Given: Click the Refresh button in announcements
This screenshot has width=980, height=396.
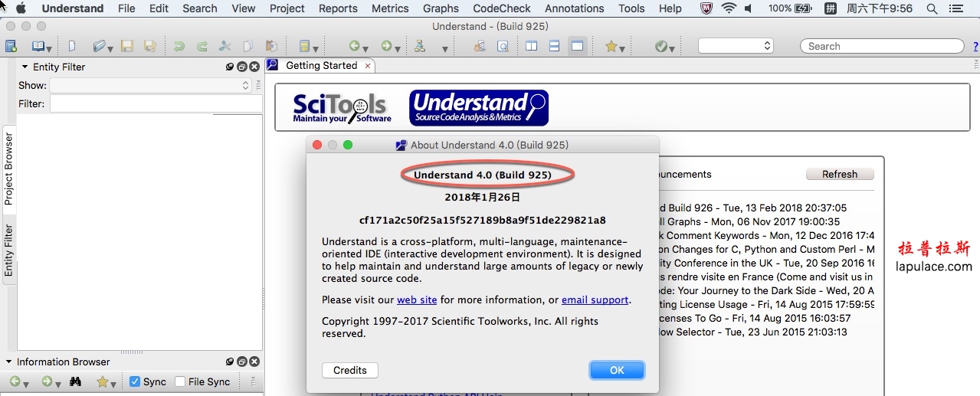Looking at the screenshot, I should (x=840, y=174).
